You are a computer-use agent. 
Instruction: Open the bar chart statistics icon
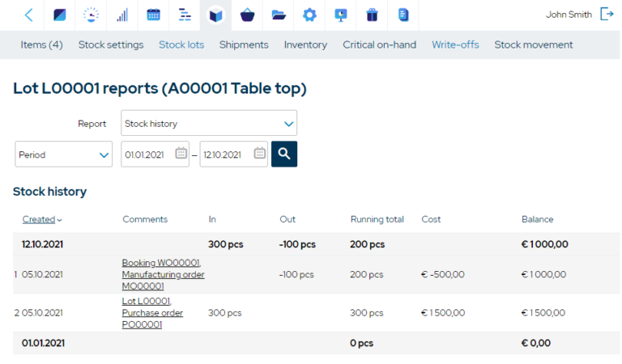tap(122, 15)
